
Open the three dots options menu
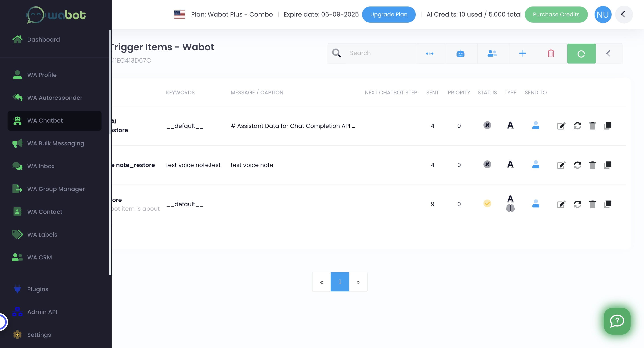tap(430, 53)
